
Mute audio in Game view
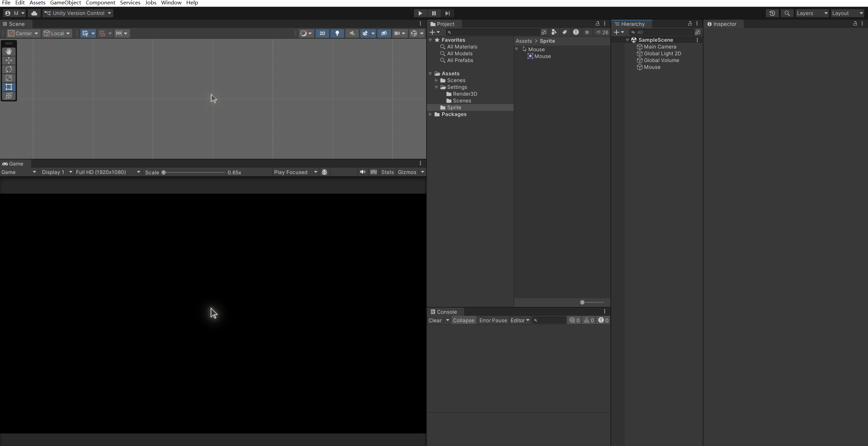[x=362, y=172]
